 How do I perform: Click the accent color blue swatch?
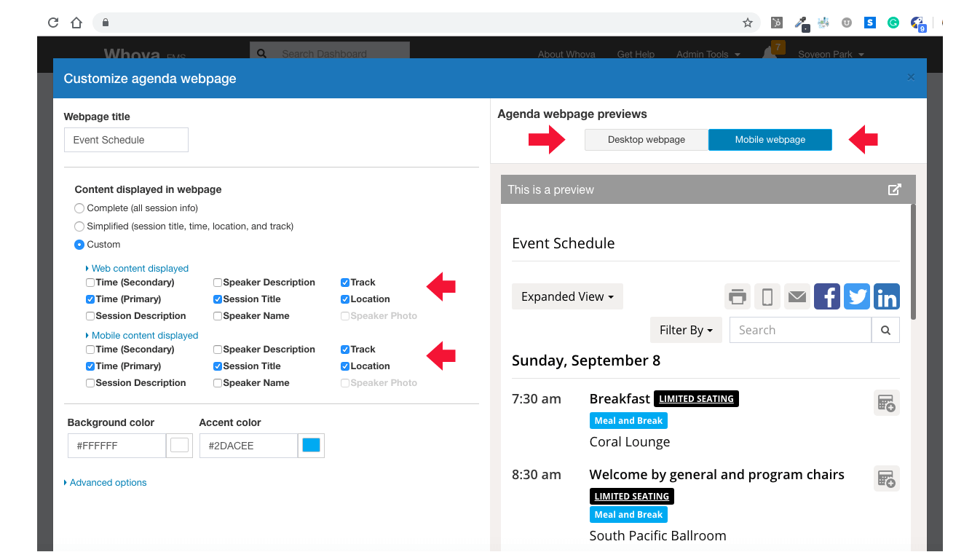click(311, 446)
